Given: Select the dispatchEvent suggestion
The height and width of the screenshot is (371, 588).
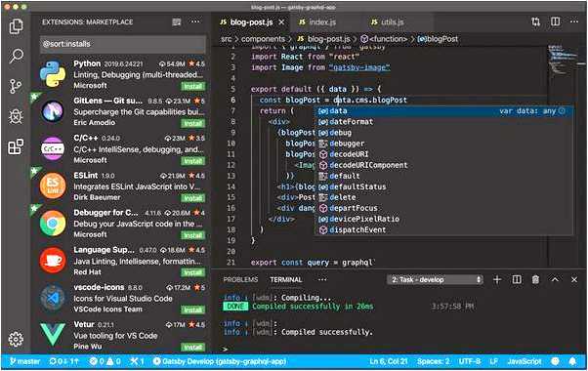Looking at the screenshot, I should point(443,230).
